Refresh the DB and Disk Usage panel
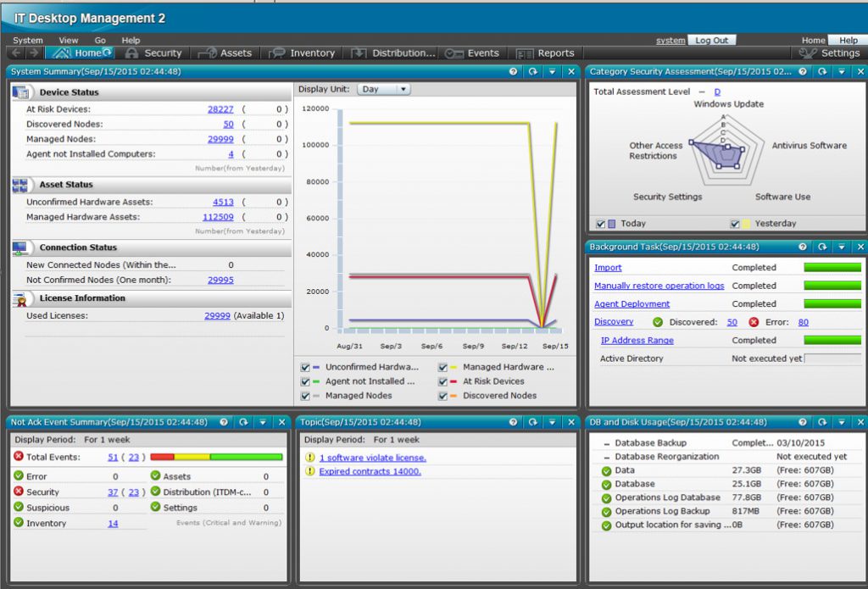868x589 pixels. tap(822, 422)
